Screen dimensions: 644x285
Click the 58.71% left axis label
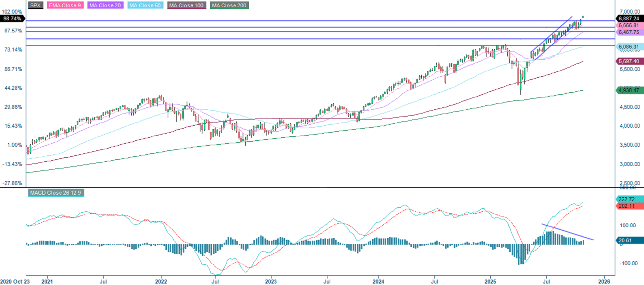[x=13, y=69]
